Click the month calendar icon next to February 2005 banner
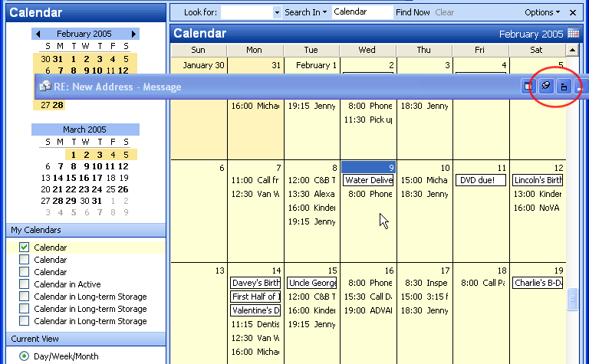This screenshot has height=364, width=589. coord(573,33)
